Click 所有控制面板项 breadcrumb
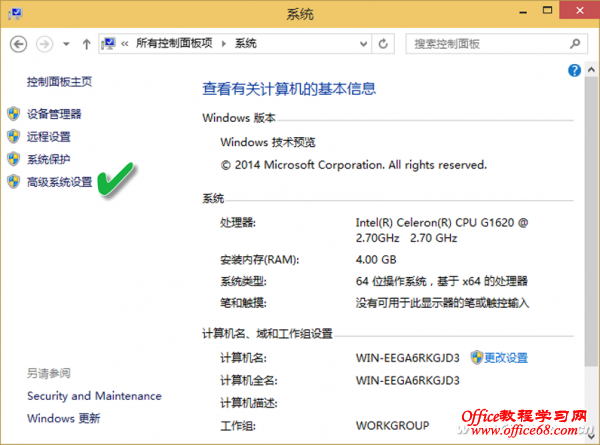The image size is (600, 445). point(174,44)
